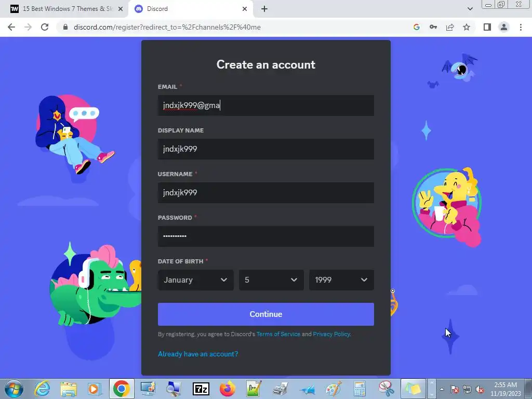Open Action Center flag tray icon

(x=454, y=389)
